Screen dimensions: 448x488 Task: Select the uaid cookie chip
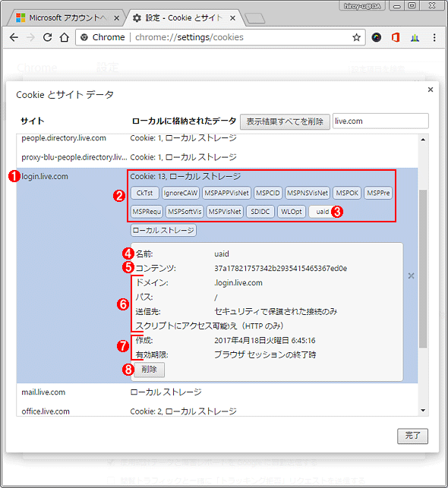(x=323, y=212)
